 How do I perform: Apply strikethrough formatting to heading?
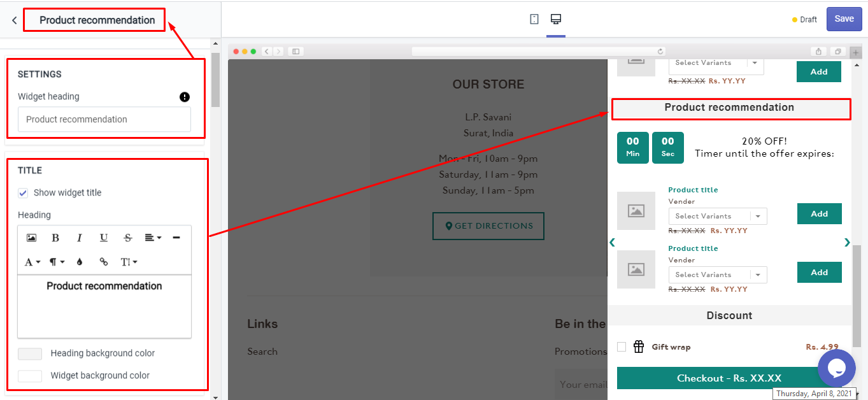tap(127, 238)
